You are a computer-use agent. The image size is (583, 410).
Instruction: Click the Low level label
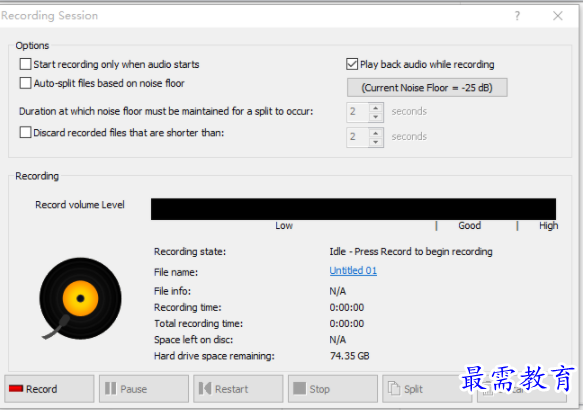tap(284, 226)
